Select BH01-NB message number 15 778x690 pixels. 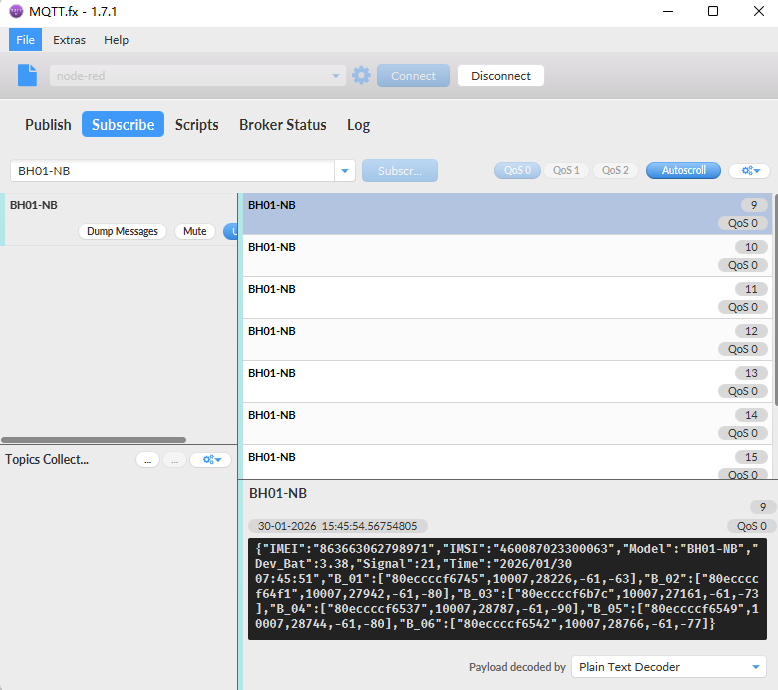pos(507,462)
